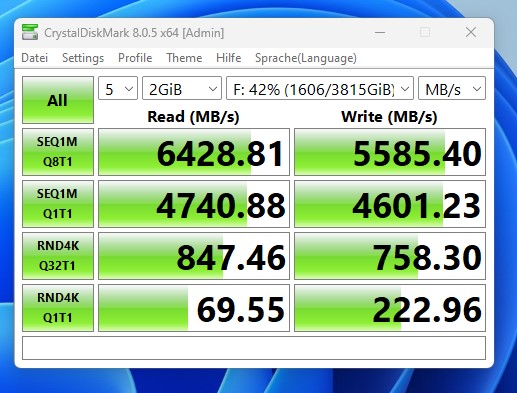Minimize the CrystalDiskMark window
Screen dimensions: 517x393
click(x=380, y=33)
